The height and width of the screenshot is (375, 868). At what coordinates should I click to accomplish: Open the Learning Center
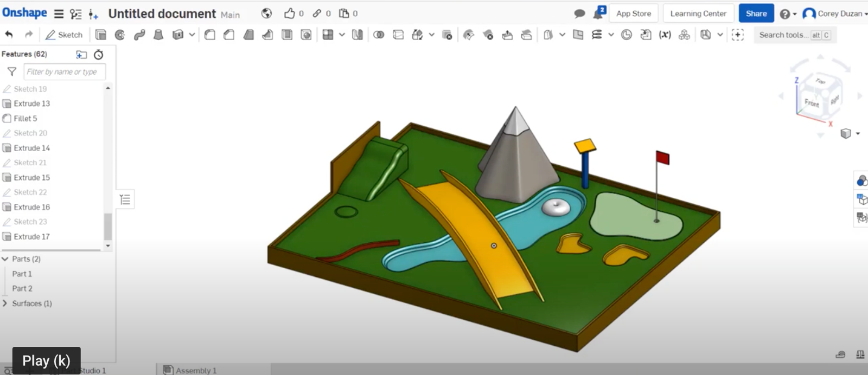pyautogui.click(x=698, y=14)
